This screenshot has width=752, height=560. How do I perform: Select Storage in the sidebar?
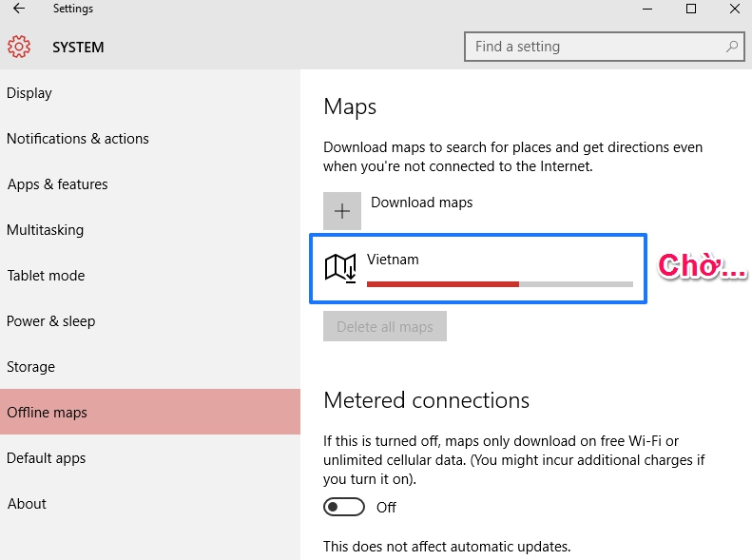pos(31,367)
